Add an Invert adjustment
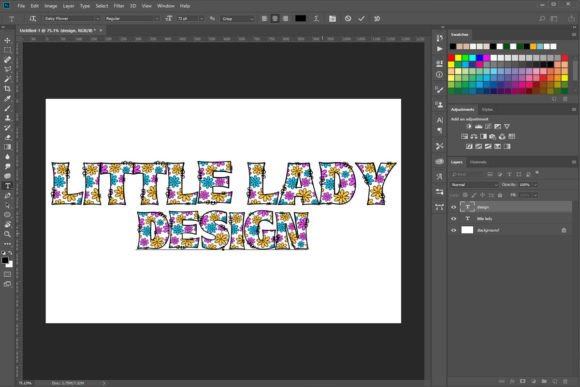Screen dimensions: 580x387 [x=469, y=147]
